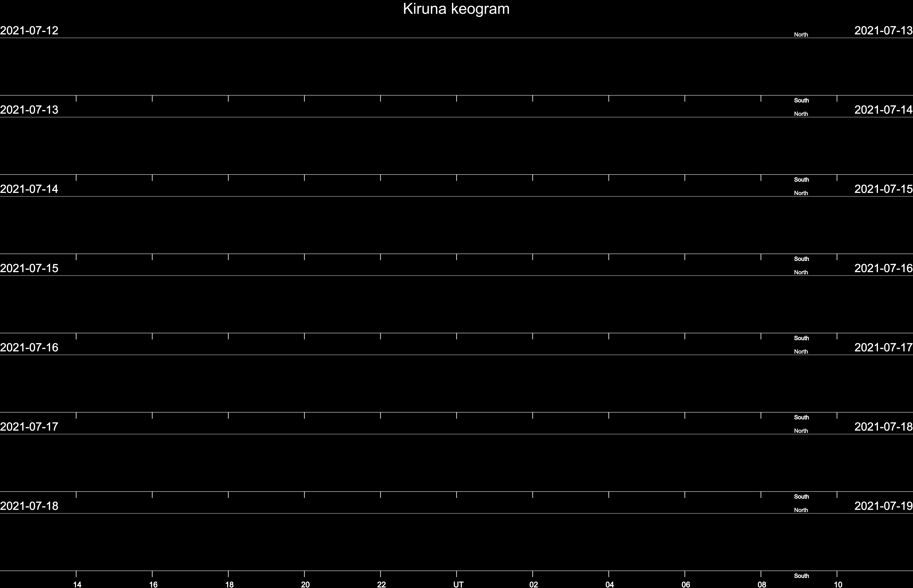This screenshot has height=588, width=913.
Task: Click the South label below the 2021-07-18 panel
Action: [x=802, y=576]
